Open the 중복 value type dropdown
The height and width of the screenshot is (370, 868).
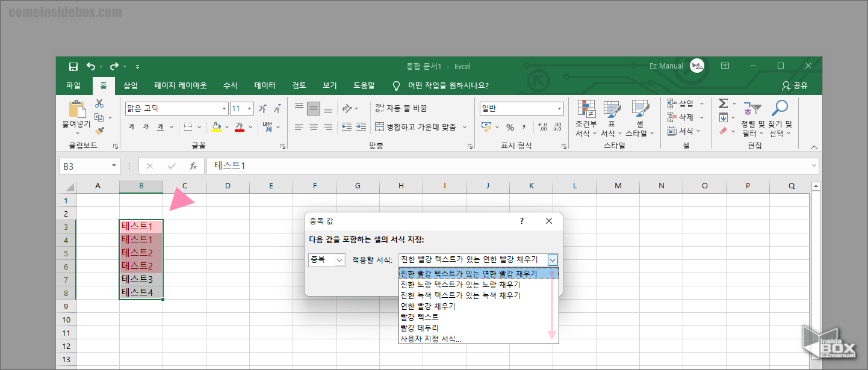tap(327, 260)
